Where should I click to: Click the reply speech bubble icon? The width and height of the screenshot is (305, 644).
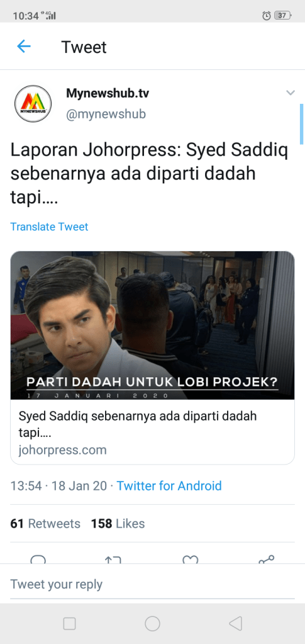coord(38,558)
